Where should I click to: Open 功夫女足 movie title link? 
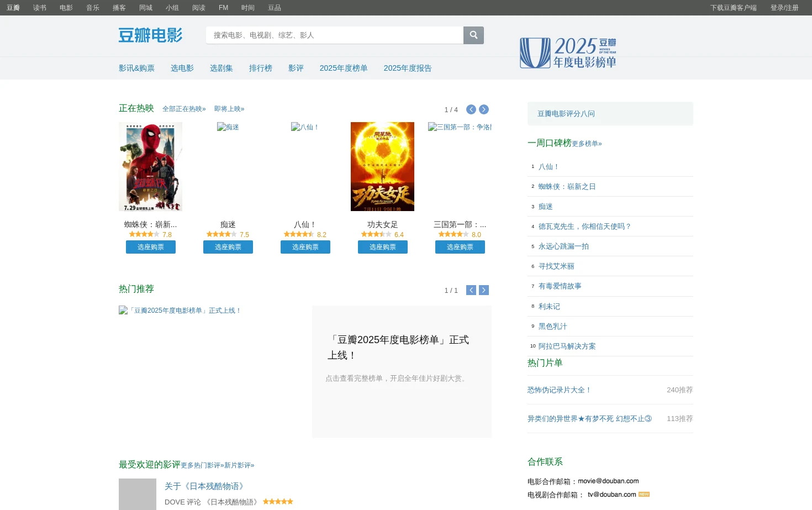[x=382, y=224]
